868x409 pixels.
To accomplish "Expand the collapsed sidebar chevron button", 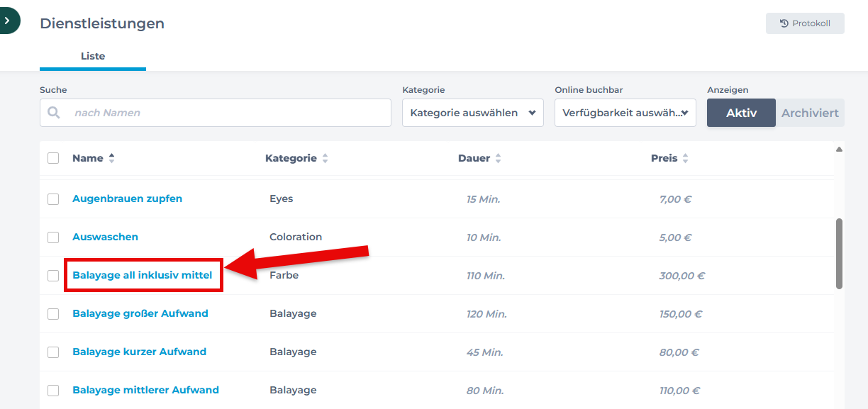I will [8, 21].
